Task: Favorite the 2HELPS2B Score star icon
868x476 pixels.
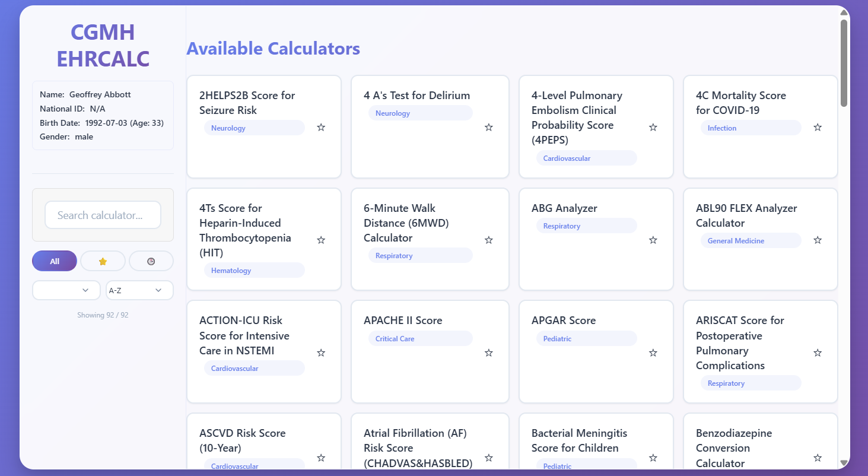Action: click(321, 127)
